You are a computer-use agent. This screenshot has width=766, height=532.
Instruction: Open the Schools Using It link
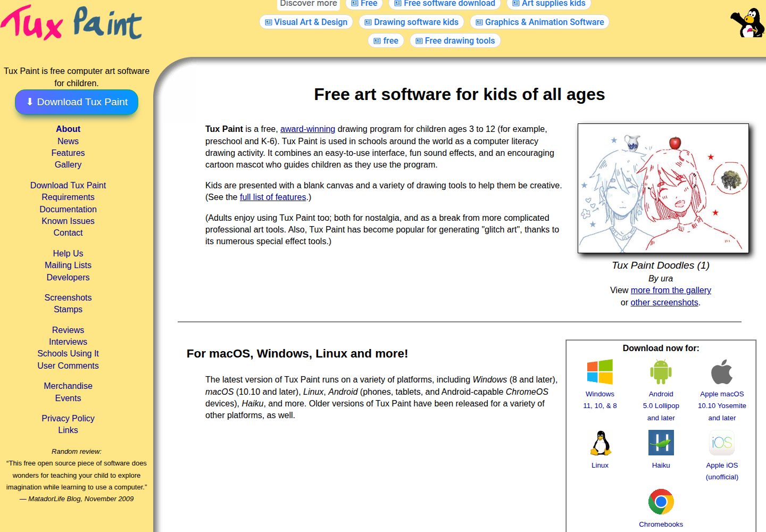tap(68, 353)
